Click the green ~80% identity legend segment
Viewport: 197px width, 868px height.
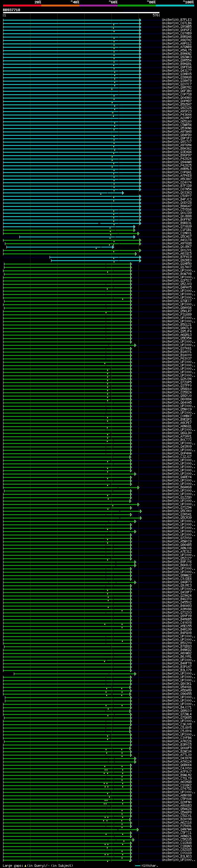pos(137,6)
